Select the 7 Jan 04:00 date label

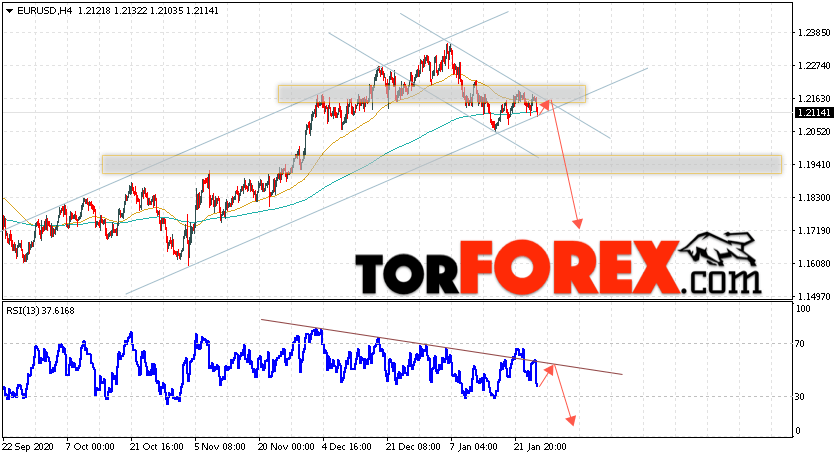point(475,447)
